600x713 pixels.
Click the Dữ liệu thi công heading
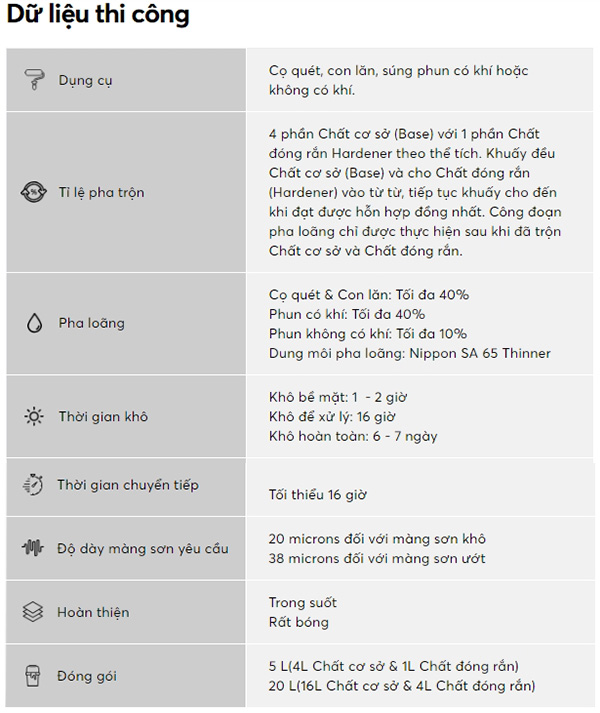click(x=98, y=16)
